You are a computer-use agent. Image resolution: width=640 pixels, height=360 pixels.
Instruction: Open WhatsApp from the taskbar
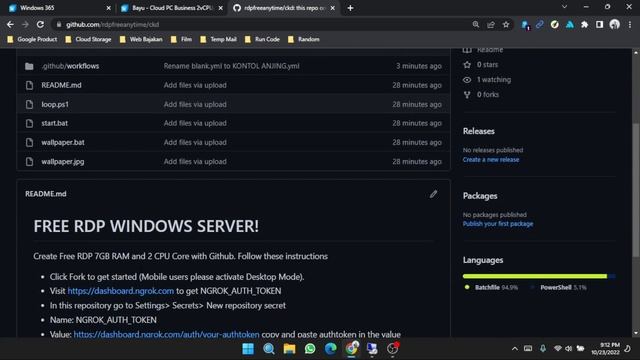point(310,349)
